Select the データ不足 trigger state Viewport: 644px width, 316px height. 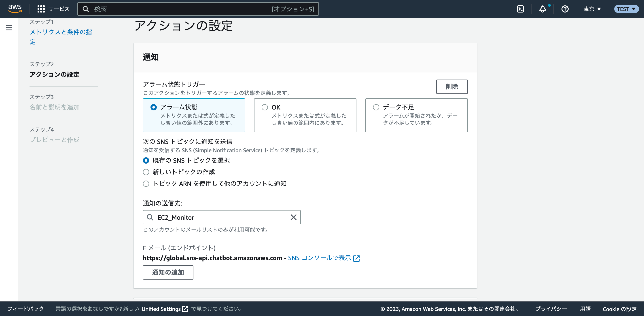tap(376, 107)
